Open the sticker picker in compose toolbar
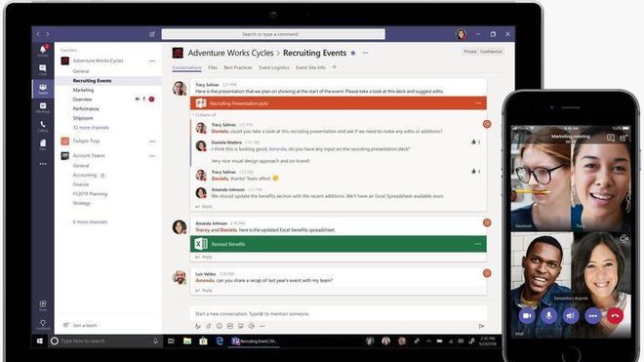 click(241, 326)
